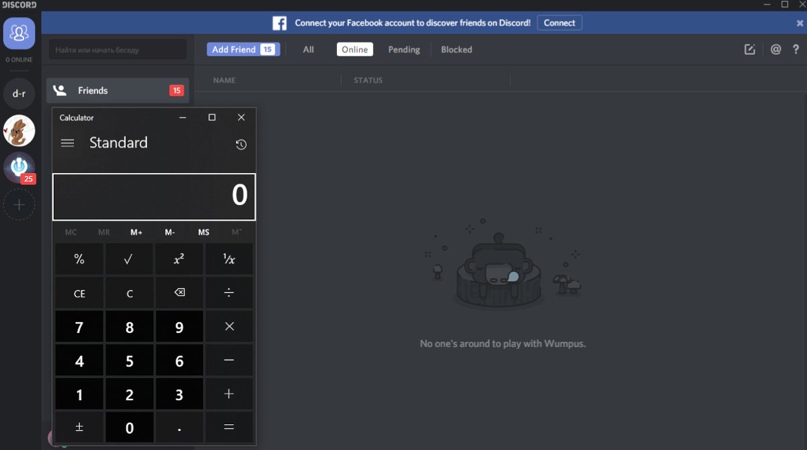Click the Calculator display field

[154, 197]
